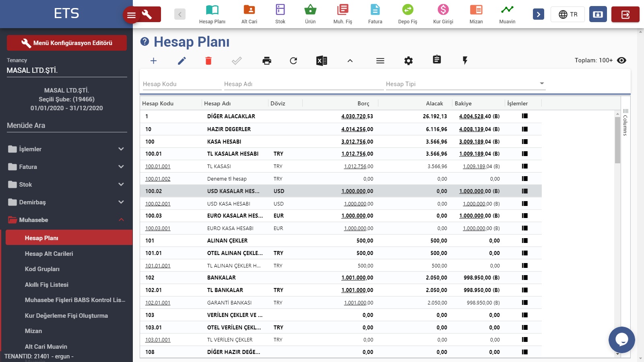Click the Hesap Kodu filter field
The height and width of the screenshot is (362, 644).
pyautogui.click(x=181, y=84)
